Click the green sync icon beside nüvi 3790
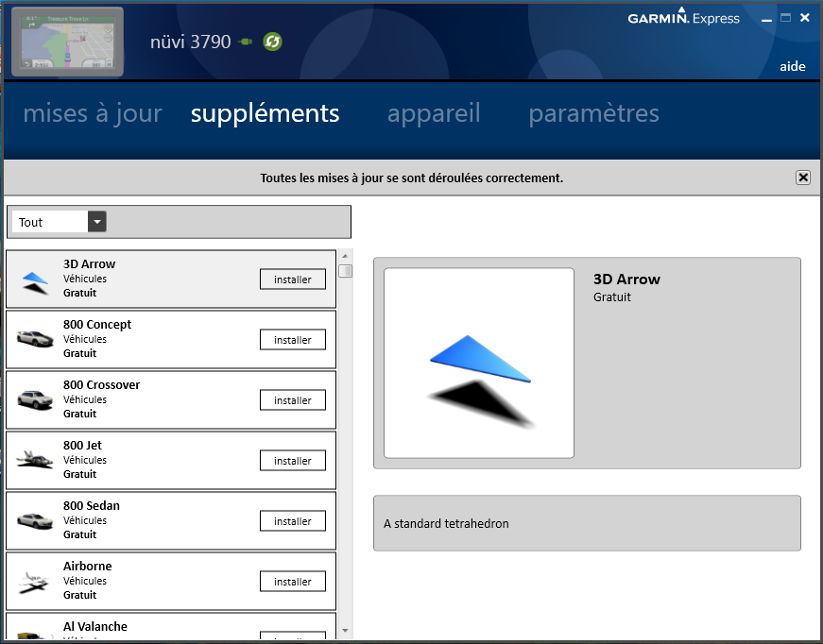The width and height of the screenshot is (823, 644). tap(272, 42)
